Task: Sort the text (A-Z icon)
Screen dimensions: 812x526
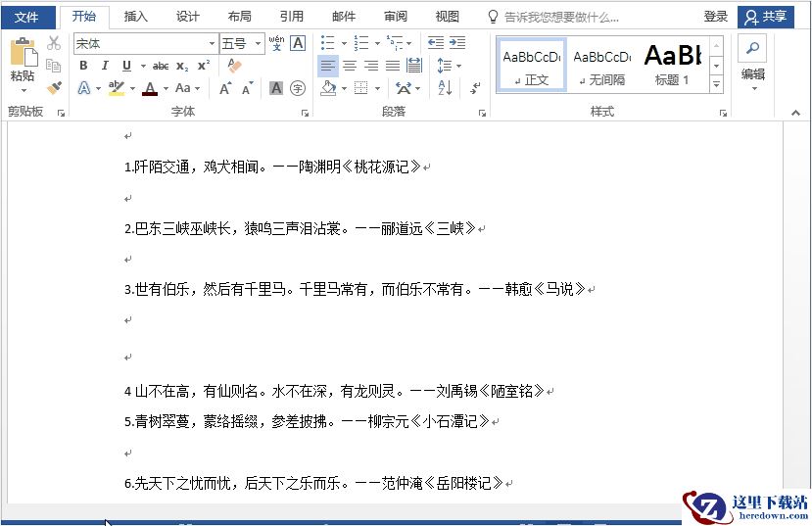Action: pyautogui.click(x=445, y=88)
